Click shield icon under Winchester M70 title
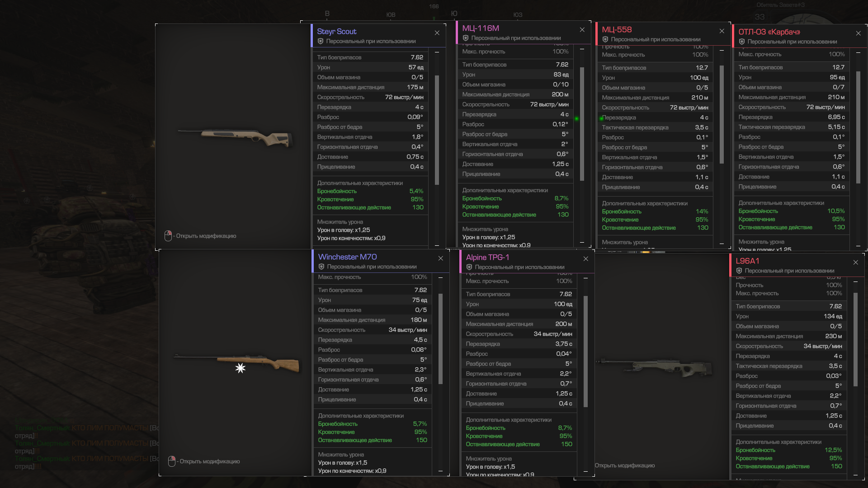Image resolution: width=868 pixels, height=488 pixels. tap(321, 267)
